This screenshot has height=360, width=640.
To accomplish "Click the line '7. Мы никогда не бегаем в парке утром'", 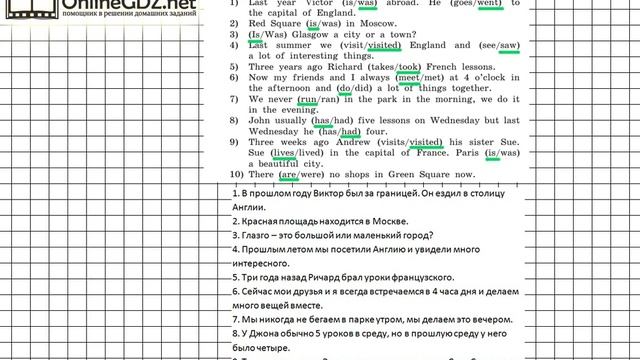I will point(318,320).
